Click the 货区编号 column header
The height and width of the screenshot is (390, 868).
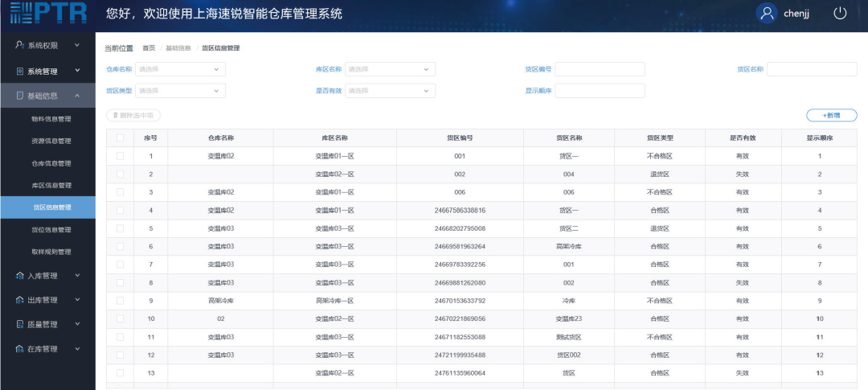point(460,138)
